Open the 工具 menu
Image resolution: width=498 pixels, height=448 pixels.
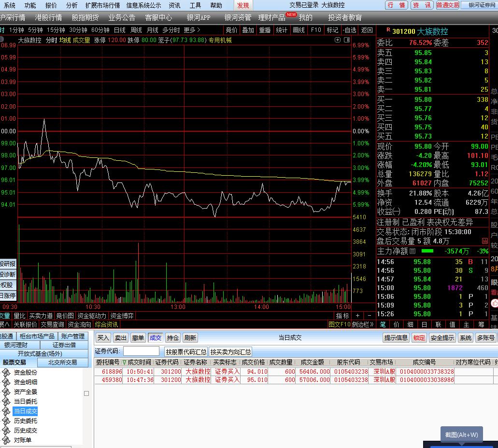pyautogui.click(x=195, y=5)
